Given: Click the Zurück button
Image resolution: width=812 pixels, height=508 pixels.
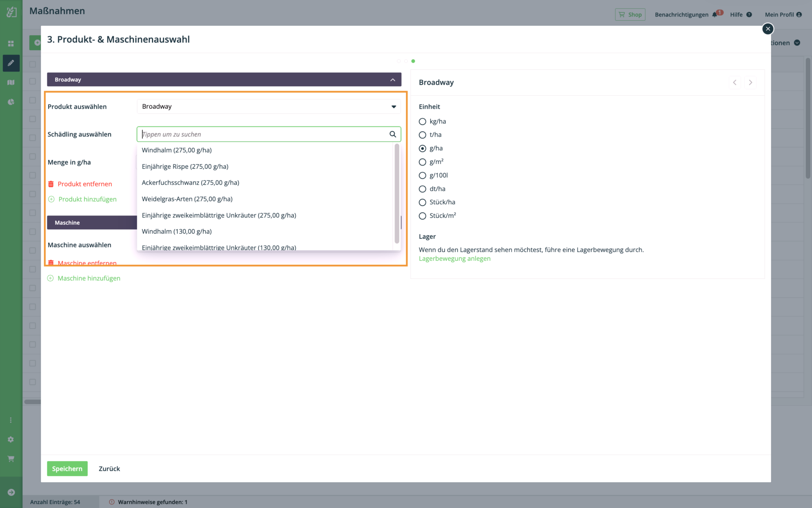Looking at the screenshot, I should pos(109,469).
